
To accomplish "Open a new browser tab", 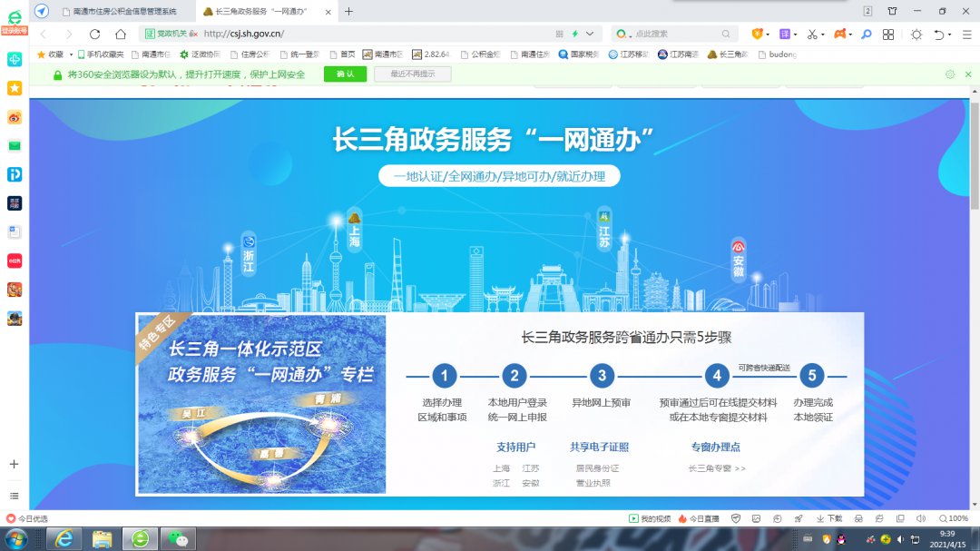I will click(348, 11).
